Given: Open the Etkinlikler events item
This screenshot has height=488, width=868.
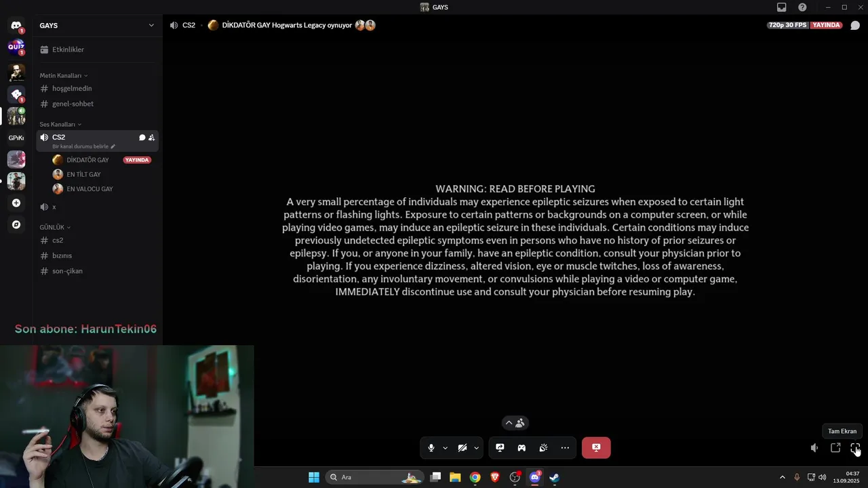Looking at the screenshot, I should click(97, 49).
